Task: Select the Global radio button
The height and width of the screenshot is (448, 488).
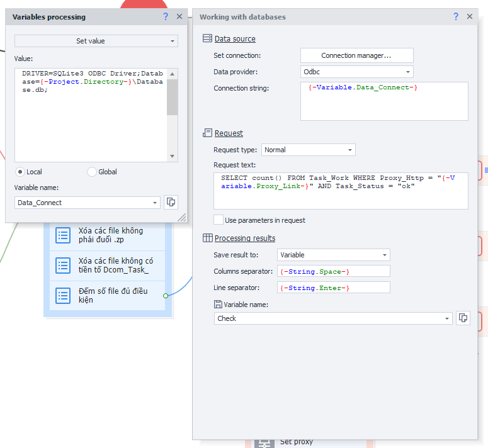Action: click(92, 172)
